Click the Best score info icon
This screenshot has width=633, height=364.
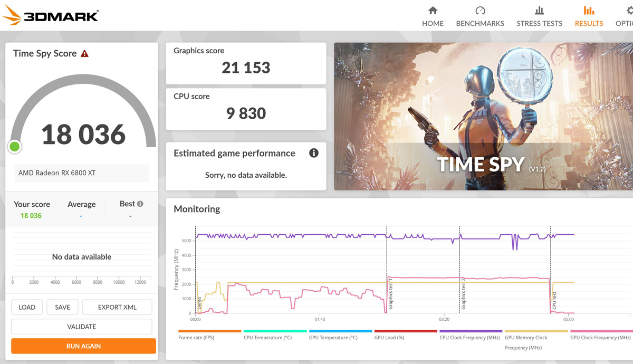(x=140, y=204)
